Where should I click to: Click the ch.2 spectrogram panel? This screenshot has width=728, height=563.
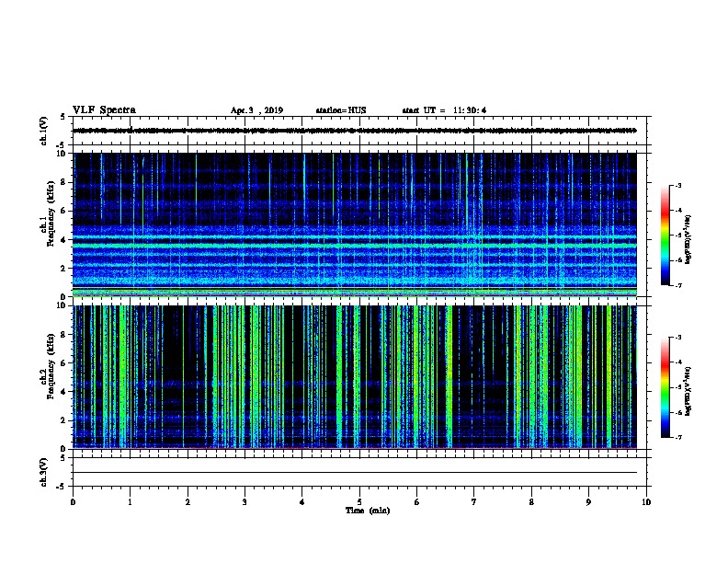coord(355,377)
